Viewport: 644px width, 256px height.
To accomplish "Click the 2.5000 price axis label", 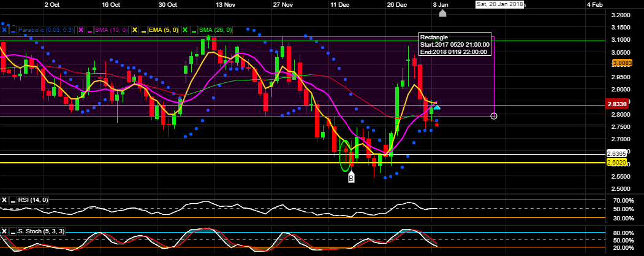I will pyautogui.click(x=621, y=189).
